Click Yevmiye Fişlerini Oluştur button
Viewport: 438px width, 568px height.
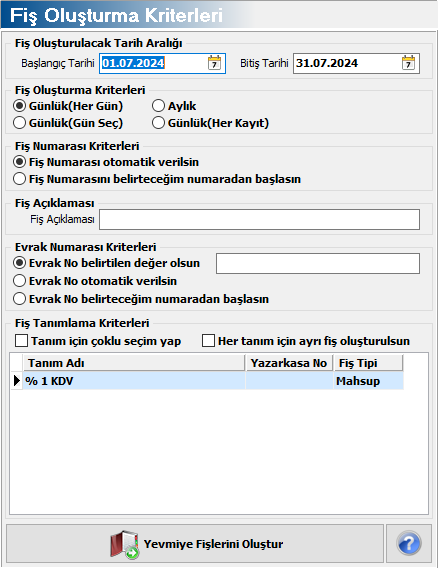coord(195,543)
